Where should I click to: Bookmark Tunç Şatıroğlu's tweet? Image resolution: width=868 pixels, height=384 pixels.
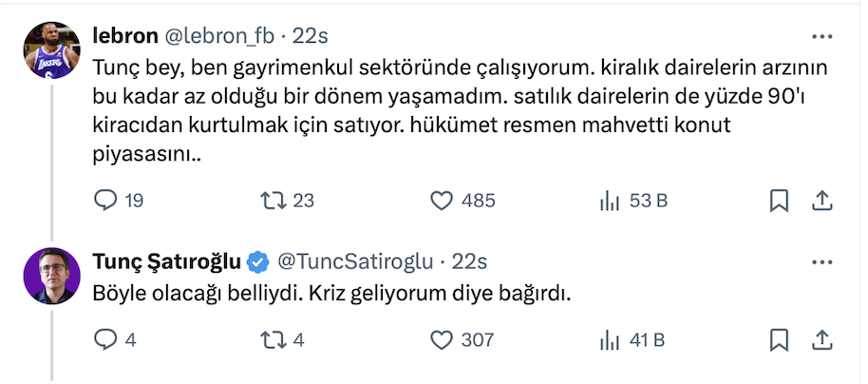(778, 339)
